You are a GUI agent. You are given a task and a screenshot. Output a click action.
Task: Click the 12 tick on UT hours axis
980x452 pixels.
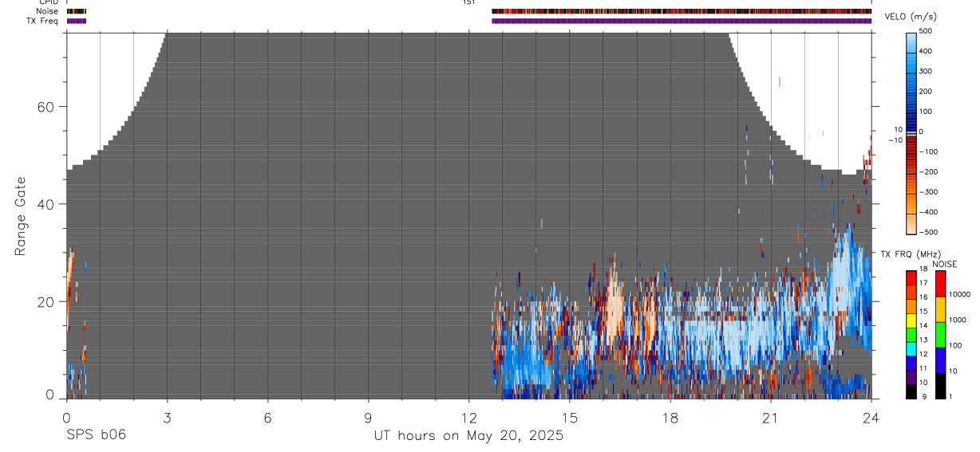click(469, 418)
